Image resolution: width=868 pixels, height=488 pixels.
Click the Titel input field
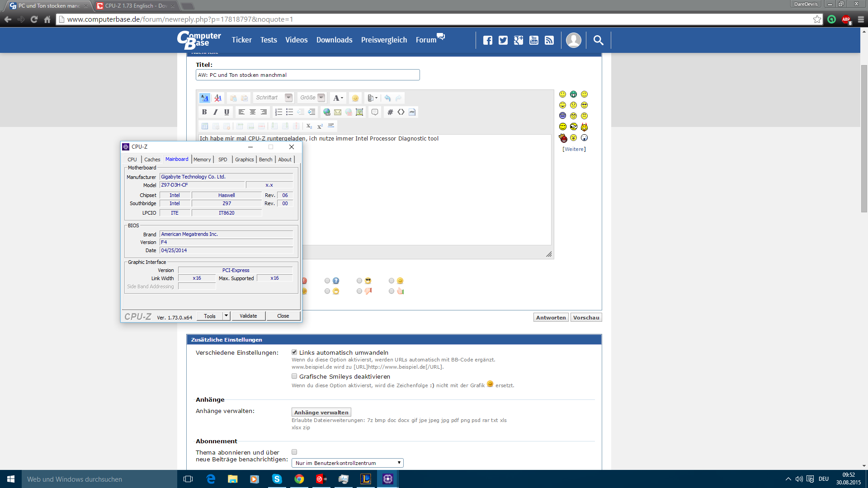[x=307, y=75]
